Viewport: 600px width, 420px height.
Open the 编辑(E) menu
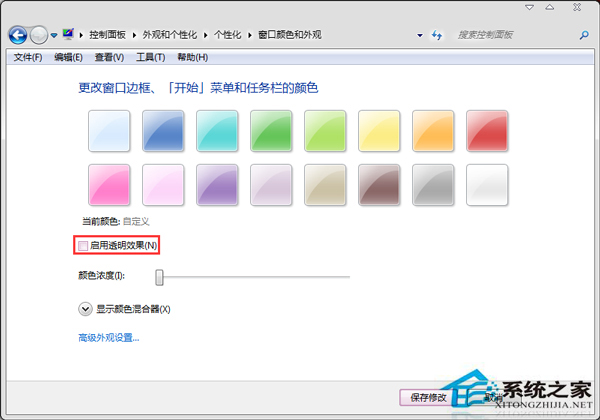(68, 57)
